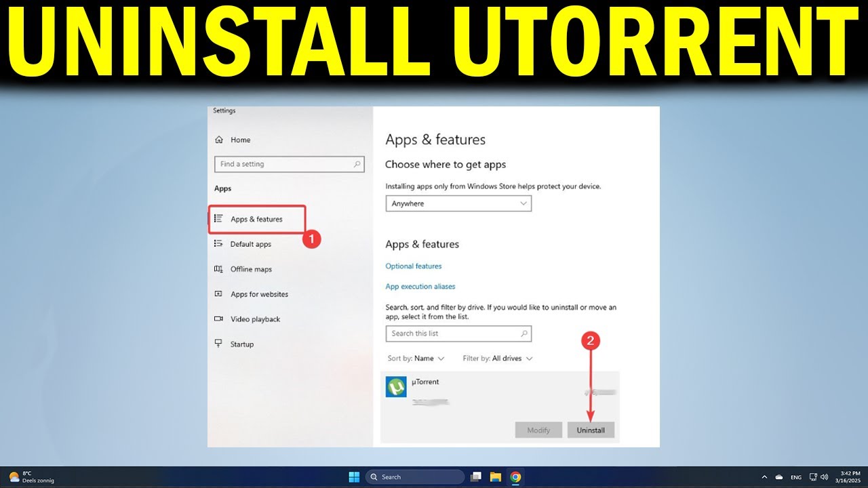The height and width of the screenshot is (488, 868).
Task: Click the taskbar Search box
Action: [x=415, y=477]
